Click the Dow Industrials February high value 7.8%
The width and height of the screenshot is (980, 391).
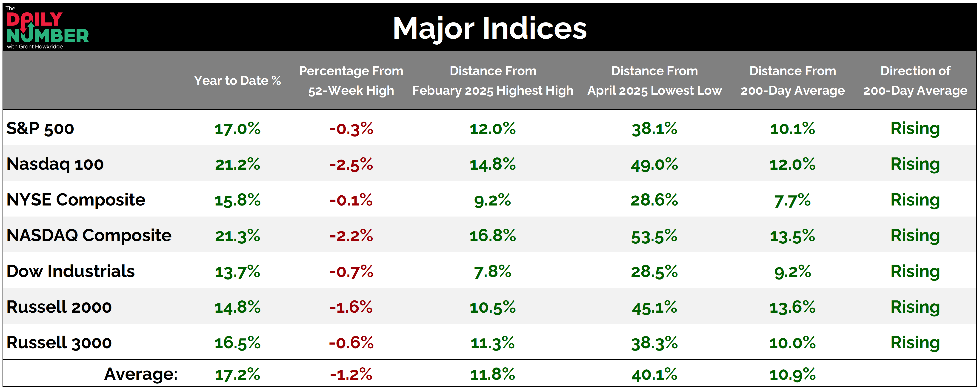[x=493, y=271]
